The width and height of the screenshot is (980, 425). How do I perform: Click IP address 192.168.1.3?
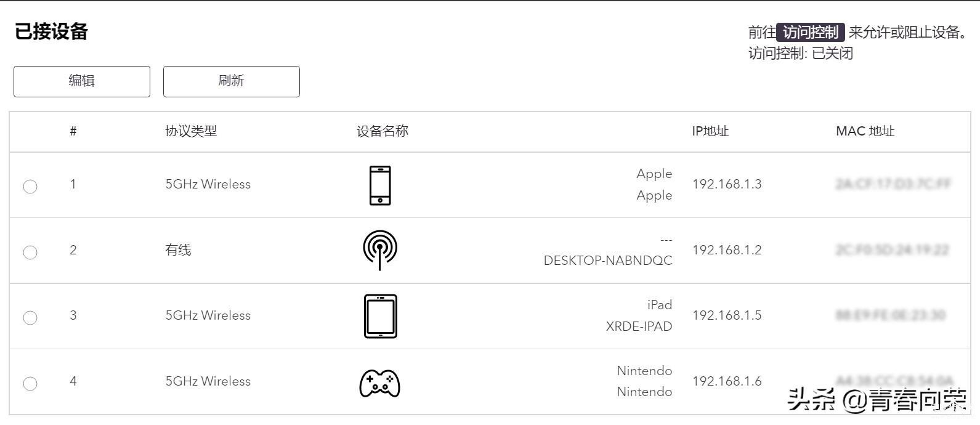click(x=727, y=184)
